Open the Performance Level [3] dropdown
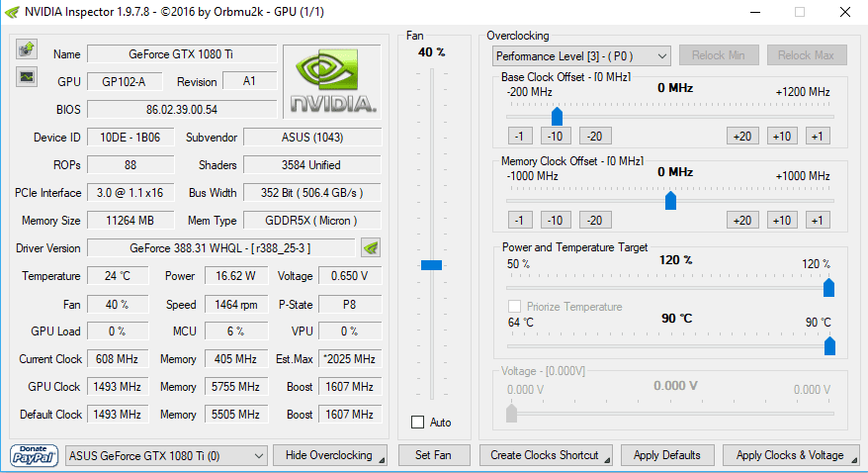868x473 pixels. click(x=581, y=56)
